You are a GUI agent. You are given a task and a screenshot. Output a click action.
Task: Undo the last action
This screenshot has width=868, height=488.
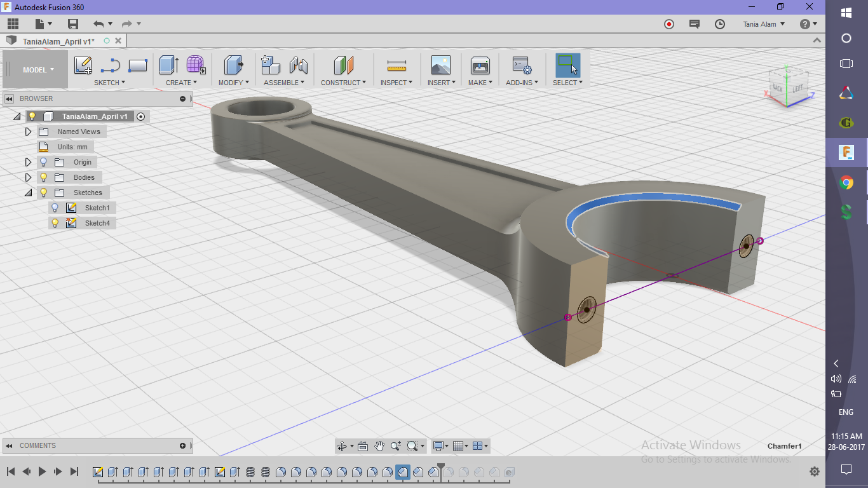pos(98,24)
